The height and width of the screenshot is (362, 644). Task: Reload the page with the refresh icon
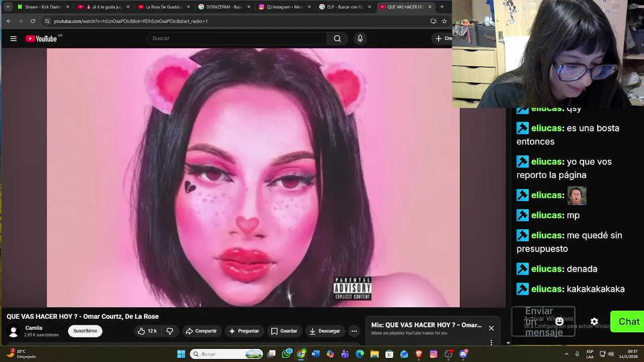[x=33, y=21]
